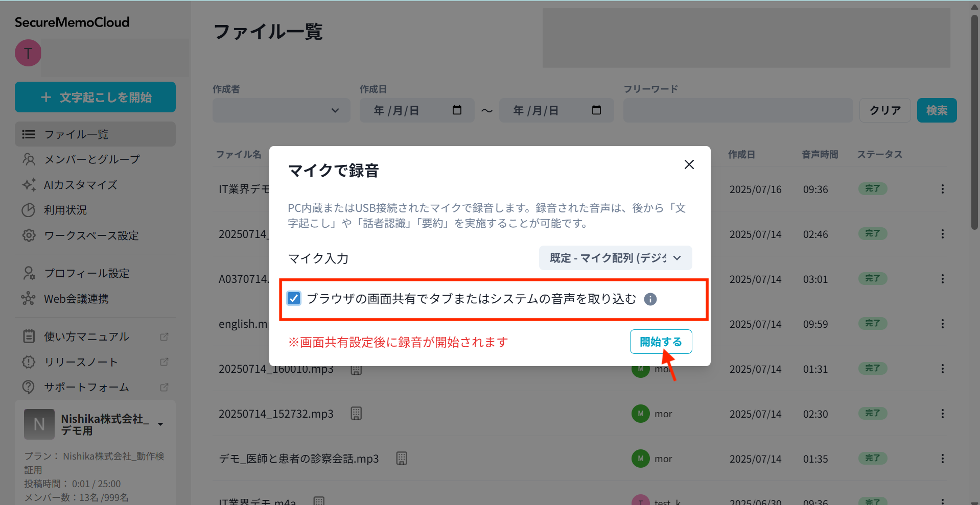The image size is (980, 505).
Task: Click the building icon next to 20250714_152732.mp3
Action: tap(356, 414)
